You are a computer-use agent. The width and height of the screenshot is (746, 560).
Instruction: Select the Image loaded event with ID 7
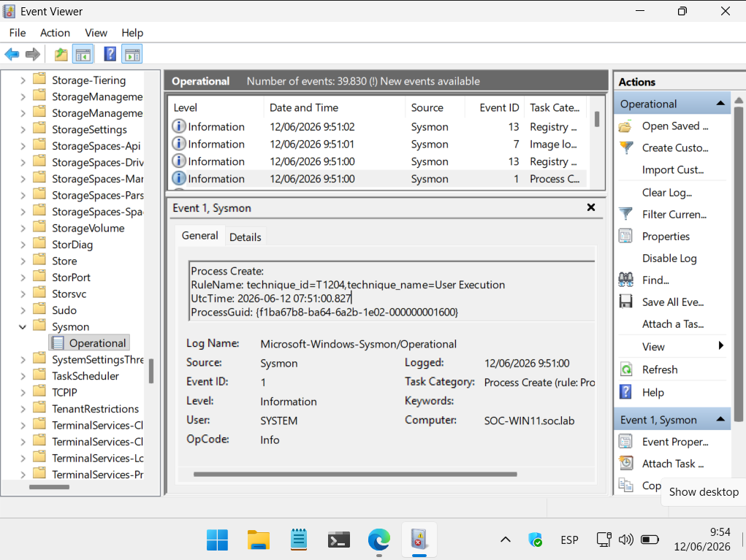(x=378, y=144)
